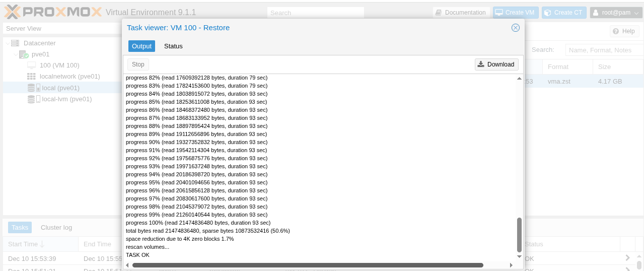
Task: Sort by the End Time column
Action: coord(100,244)
